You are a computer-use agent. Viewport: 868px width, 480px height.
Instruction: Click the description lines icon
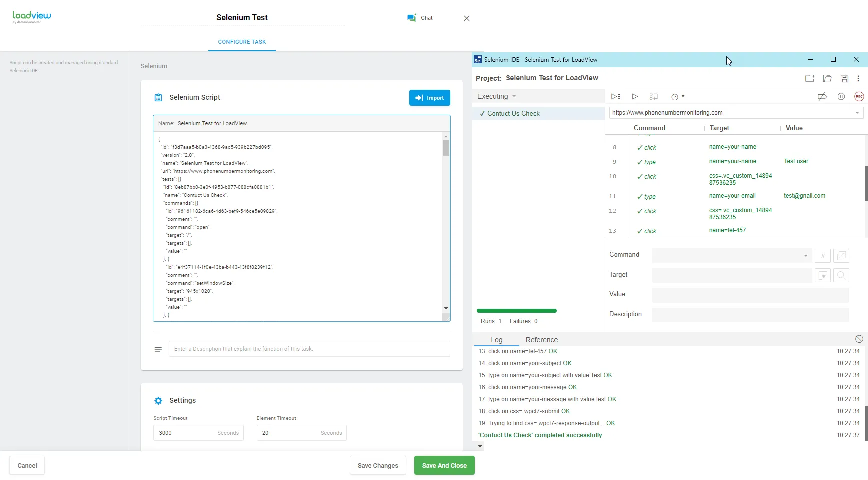point(158,349)
